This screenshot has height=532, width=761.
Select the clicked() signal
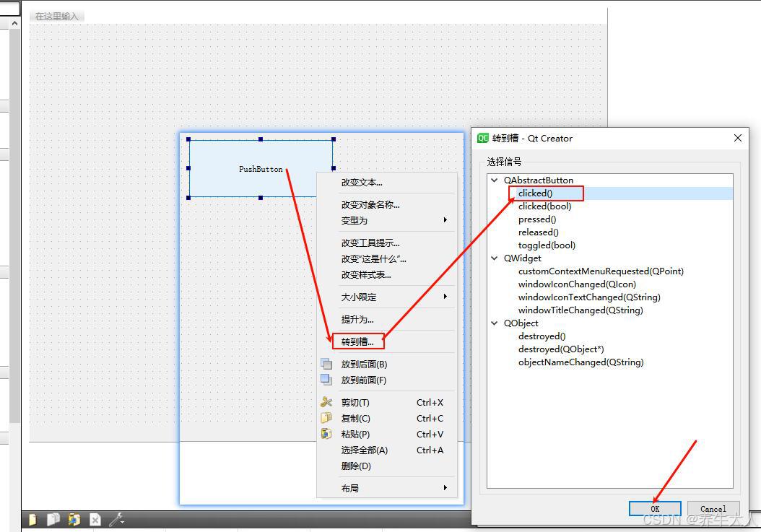pos(535,193)
